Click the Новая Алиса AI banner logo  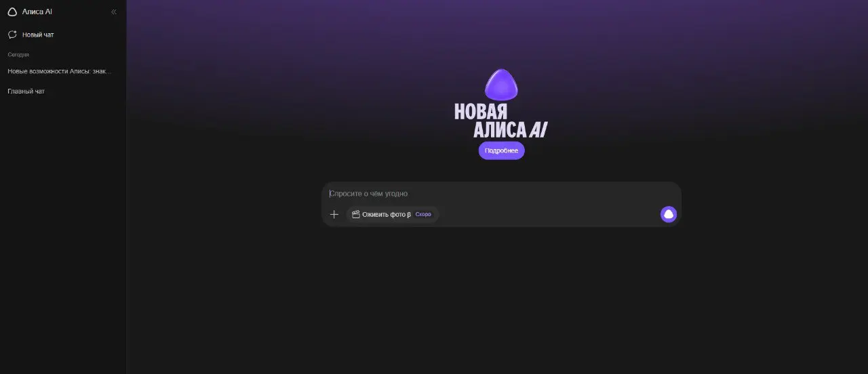[x=500, y=103]
